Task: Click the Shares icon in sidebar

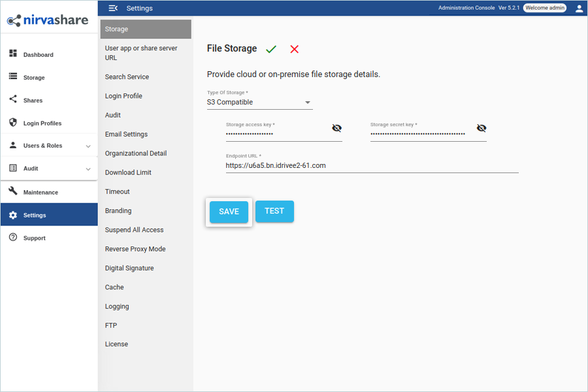Action: [13, 99]
